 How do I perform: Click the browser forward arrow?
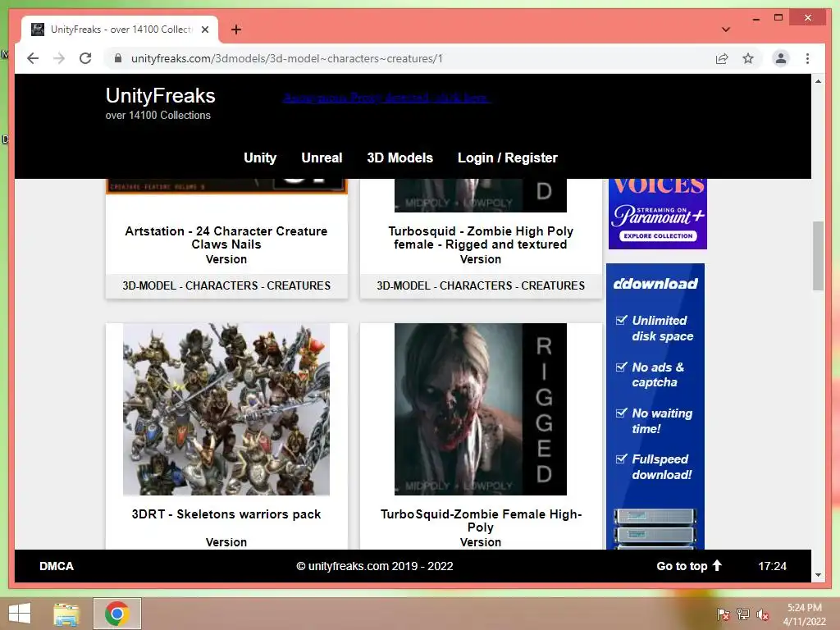[59, 58]
